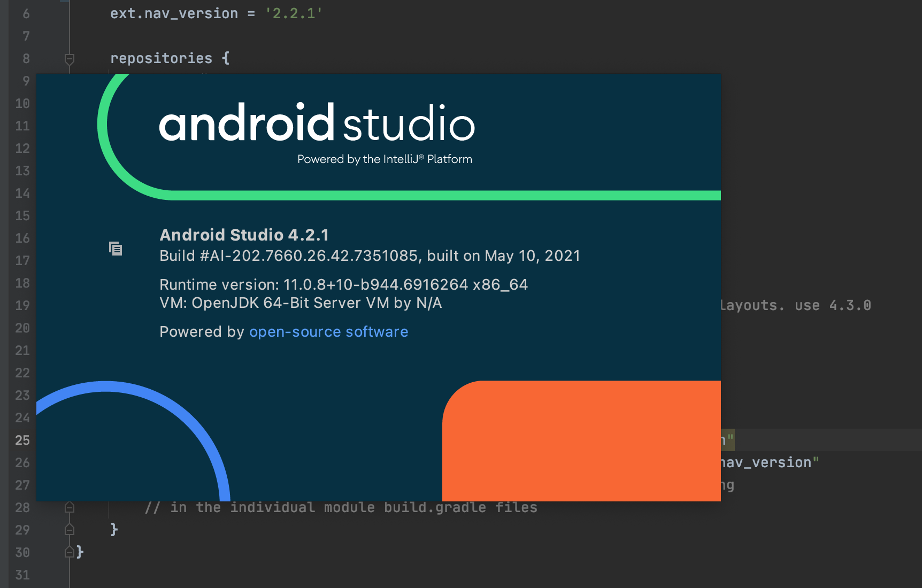Viewport: 922px width, 588px height.
Task: Click the android studio logo text
Action: click(317, 123)
